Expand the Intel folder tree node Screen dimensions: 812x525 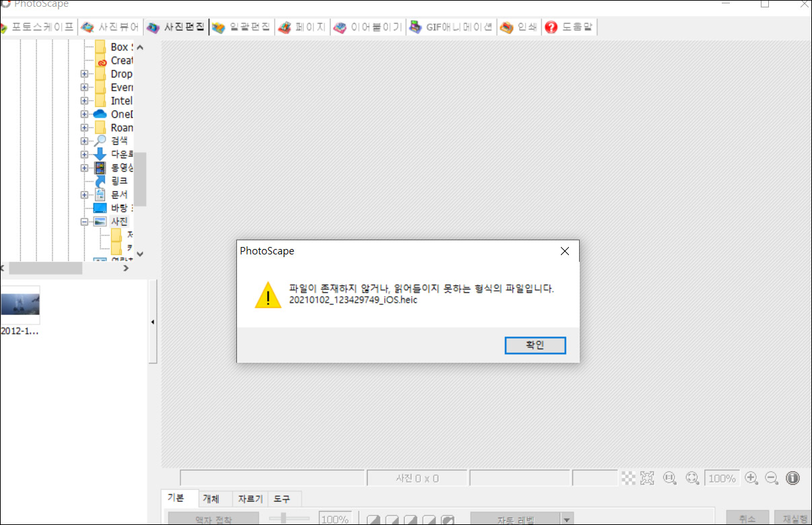point(85,101)
